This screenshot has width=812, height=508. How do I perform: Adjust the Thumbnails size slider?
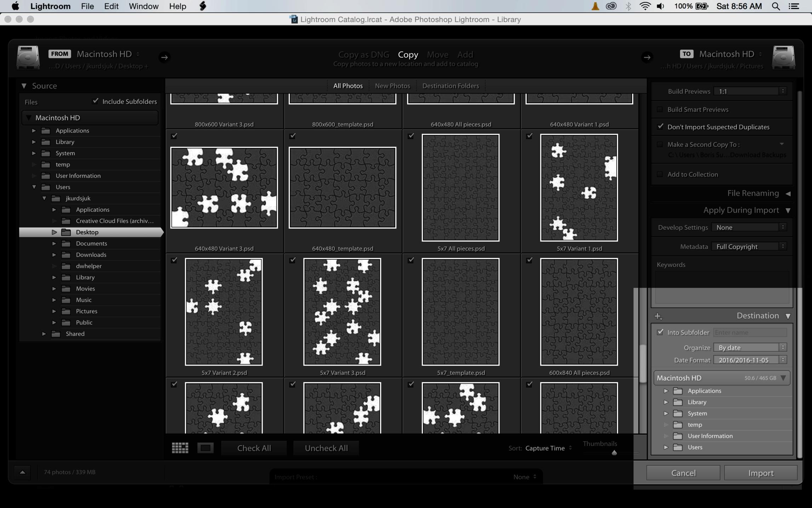pos(614,453)
